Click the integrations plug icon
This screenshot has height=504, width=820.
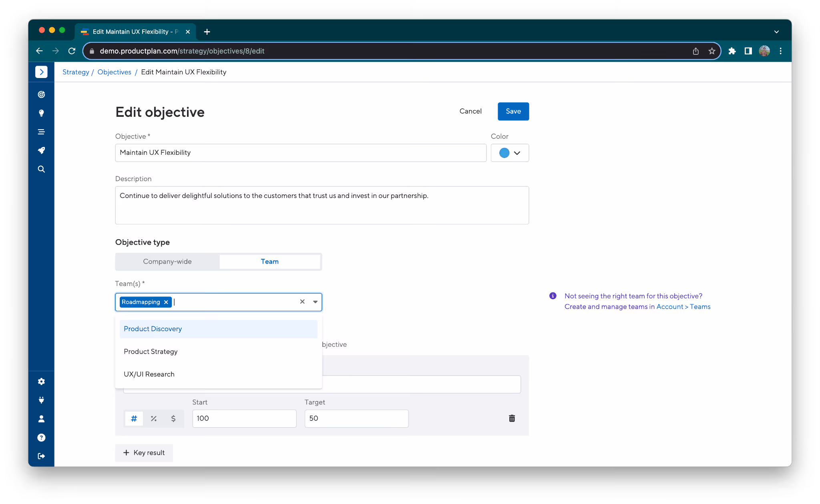pos(41,400)
